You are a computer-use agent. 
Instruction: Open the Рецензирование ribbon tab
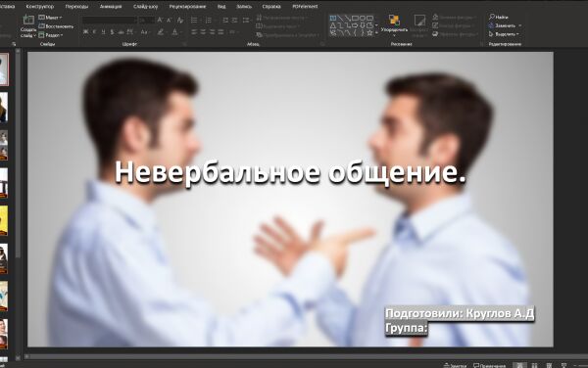[187, 7]
